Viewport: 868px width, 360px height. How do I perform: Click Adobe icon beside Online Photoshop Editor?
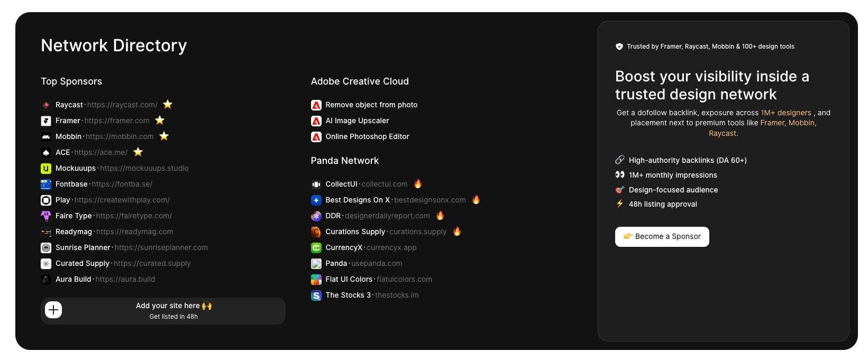click(316, 136)
